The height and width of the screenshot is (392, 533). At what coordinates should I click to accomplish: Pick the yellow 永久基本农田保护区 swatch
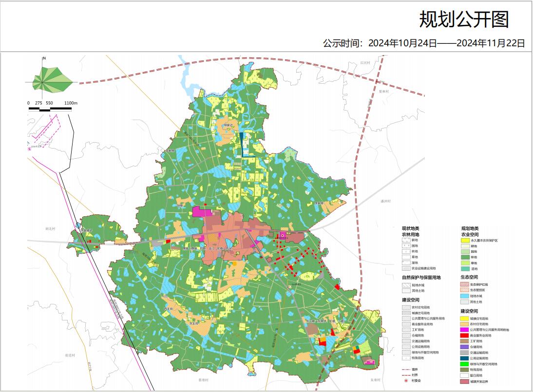point(465,241)
